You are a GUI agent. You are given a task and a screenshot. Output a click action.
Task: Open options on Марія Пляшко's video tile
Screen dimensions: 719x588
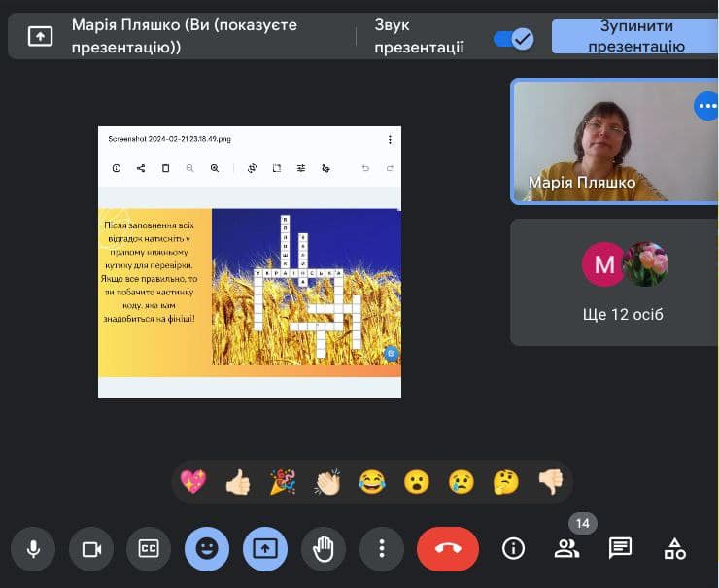click(x=706, y=106)
